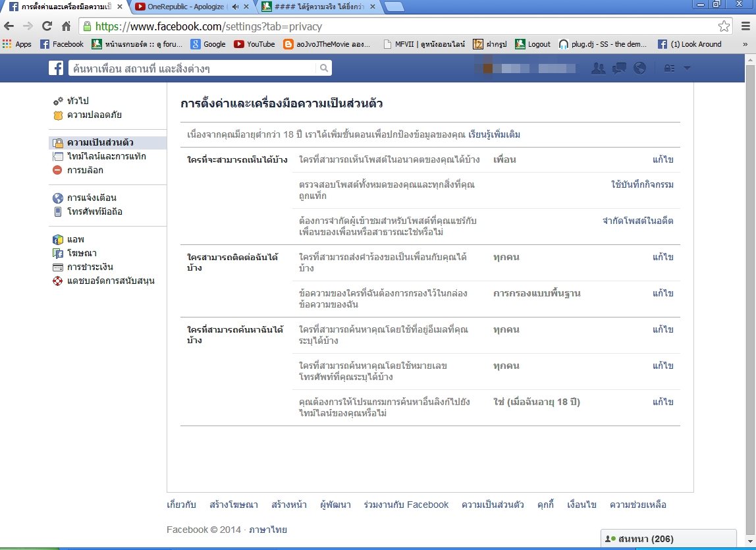Image resolution: width=756 pixels, height=550 pixels.
Task: Expand account menu dropdown arrow in header
Action: 687,68
